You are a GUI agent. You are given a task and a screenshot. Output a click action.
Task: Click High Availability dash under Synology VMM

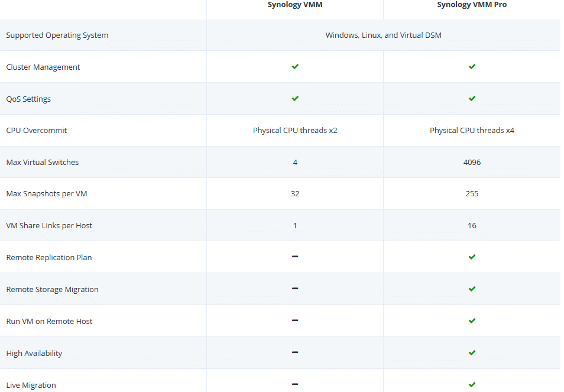[x=295, y=352]
